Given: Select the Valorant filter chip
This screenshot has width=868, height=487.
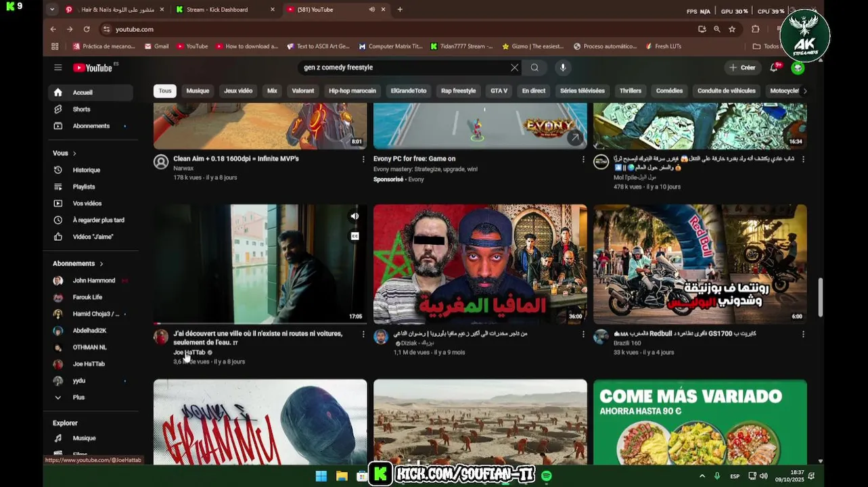Looking at the screenshot, I should [302, 91].
